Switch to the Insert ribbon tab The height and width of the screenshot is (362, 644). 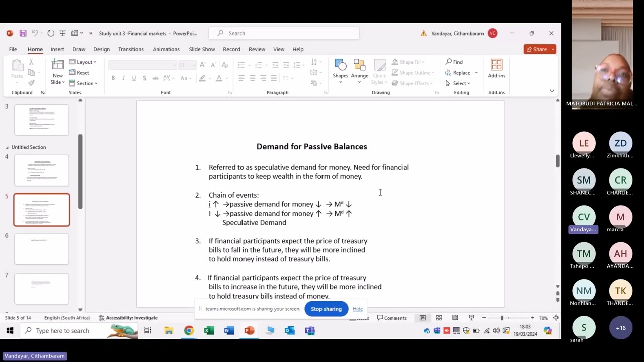pos(57,49)
